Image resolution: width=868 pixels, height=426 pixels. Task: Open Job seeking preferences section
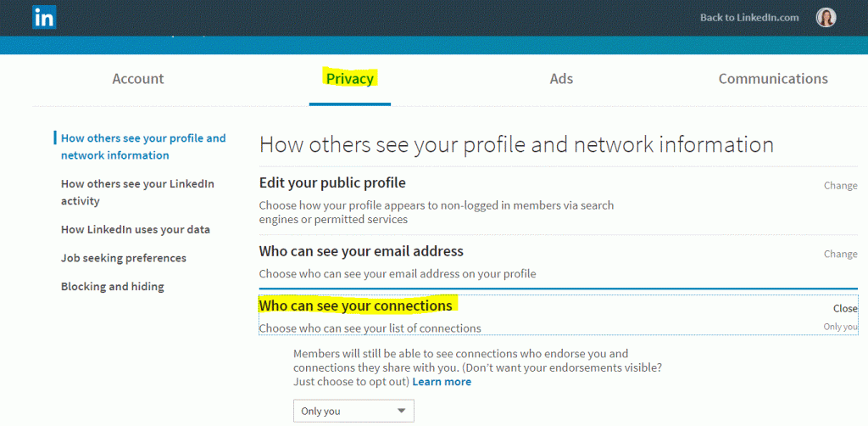pyautogui.click(x=124, y=258)
